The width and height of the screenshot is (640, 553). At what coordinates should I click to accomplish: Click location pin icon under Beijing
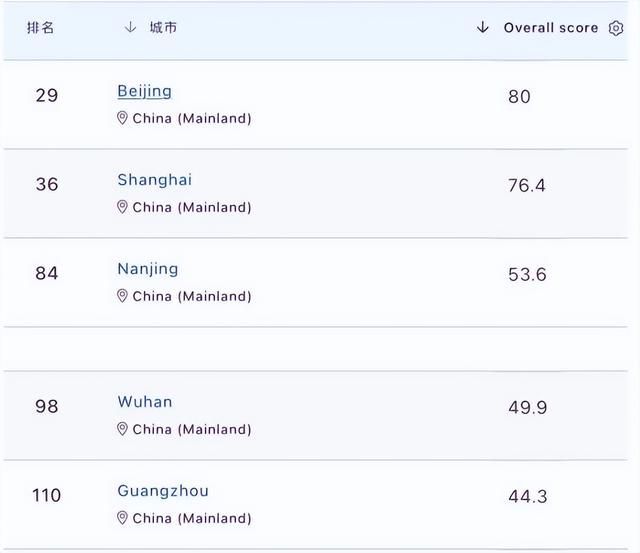point(122,118)
